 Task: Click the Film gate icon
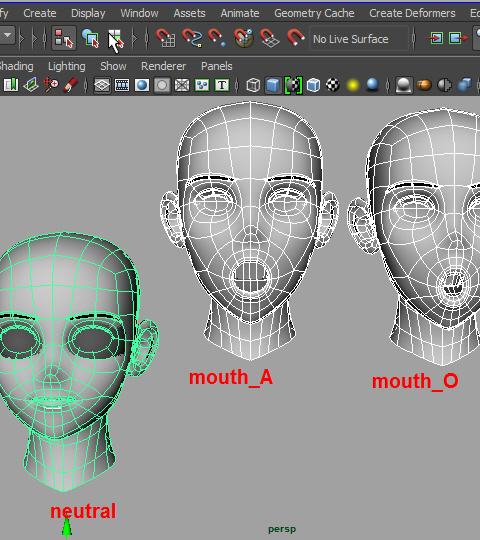[122, 85]
